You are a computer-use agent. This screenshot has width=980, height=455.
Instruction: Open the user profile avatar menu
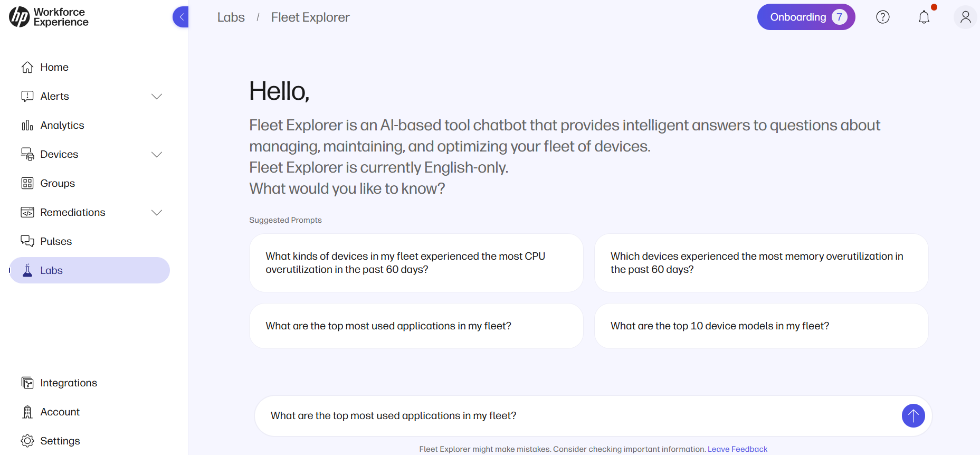965,17
